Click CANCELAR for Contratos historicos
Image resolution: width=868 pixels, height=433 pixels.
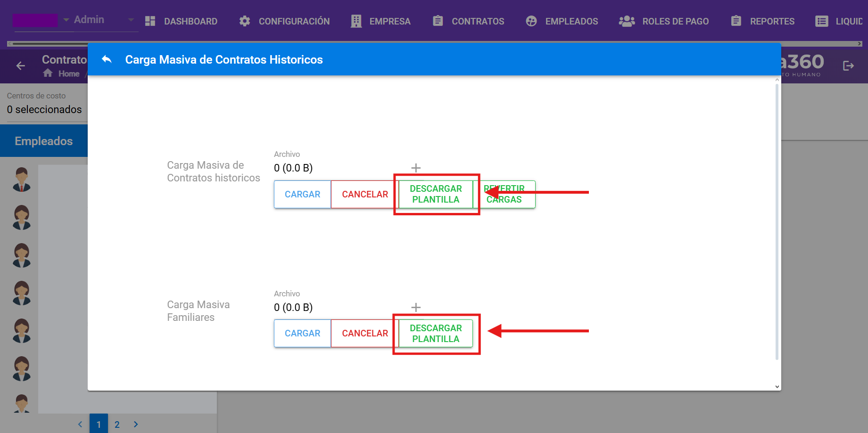(365, 194)
